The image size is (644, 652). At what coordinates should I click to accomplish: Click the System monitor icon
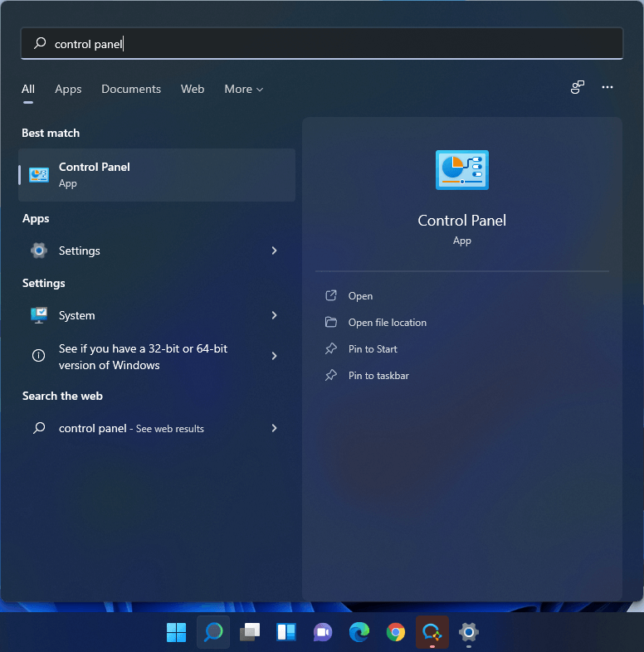tap(39, 315)
